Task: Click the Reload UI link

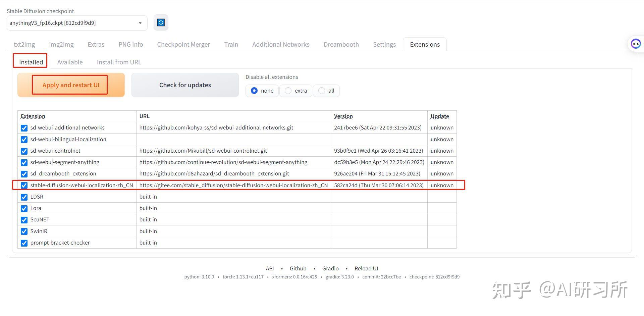Action: tap(366, 268)
